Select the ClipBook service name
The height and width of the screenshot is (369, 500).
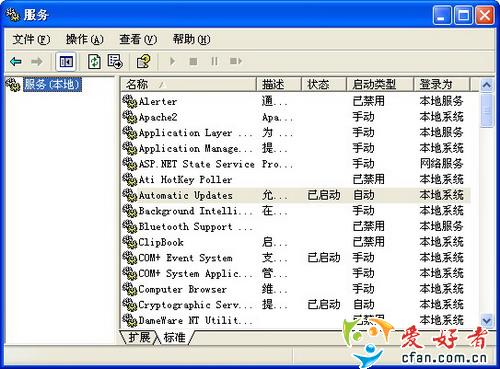click(x=161, y=242)
